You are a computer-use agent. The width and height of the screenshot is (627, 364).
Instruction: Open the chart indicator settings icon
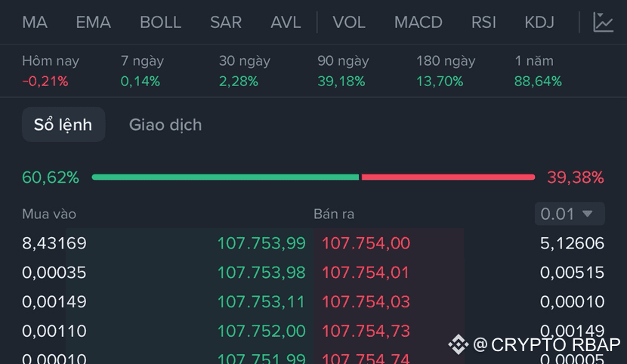(x=603, y=22)
